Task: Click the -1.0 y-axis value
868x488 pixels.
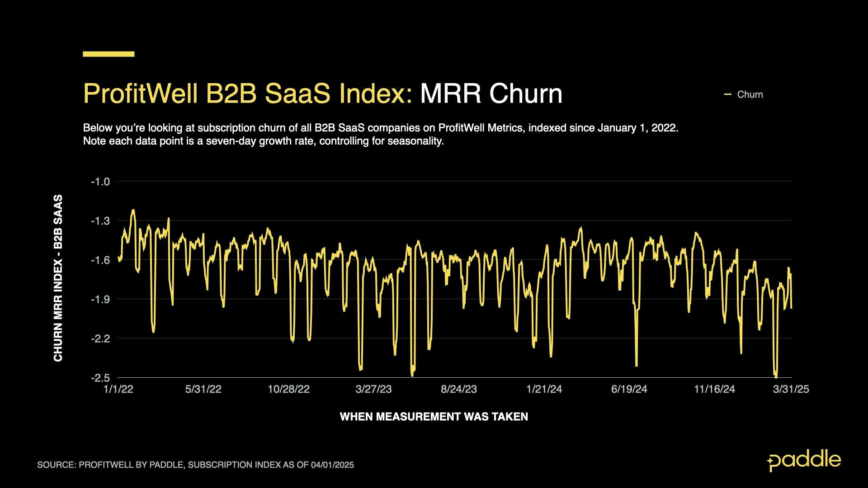Action: (x=100, y=182)
